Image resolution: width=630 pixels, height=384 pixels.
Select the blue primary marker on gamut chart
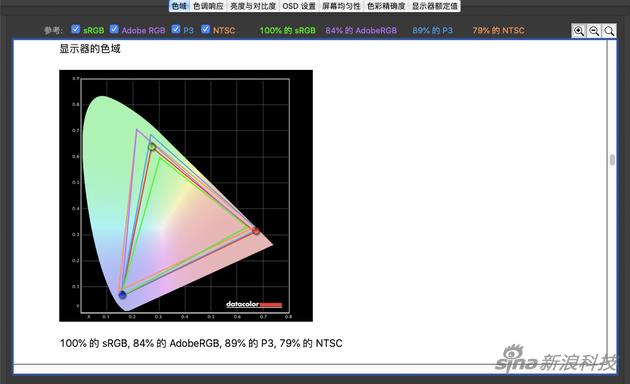tap(123, 295)
